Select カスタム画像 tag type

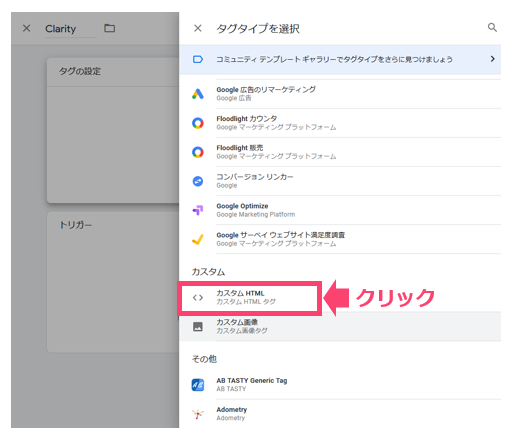point(340,326)
